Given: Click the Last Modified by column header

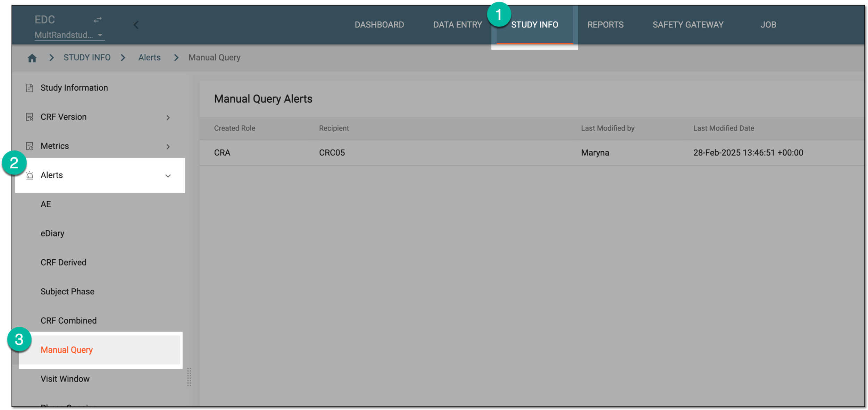Looking at the screenshot, I should click(608, 128).
